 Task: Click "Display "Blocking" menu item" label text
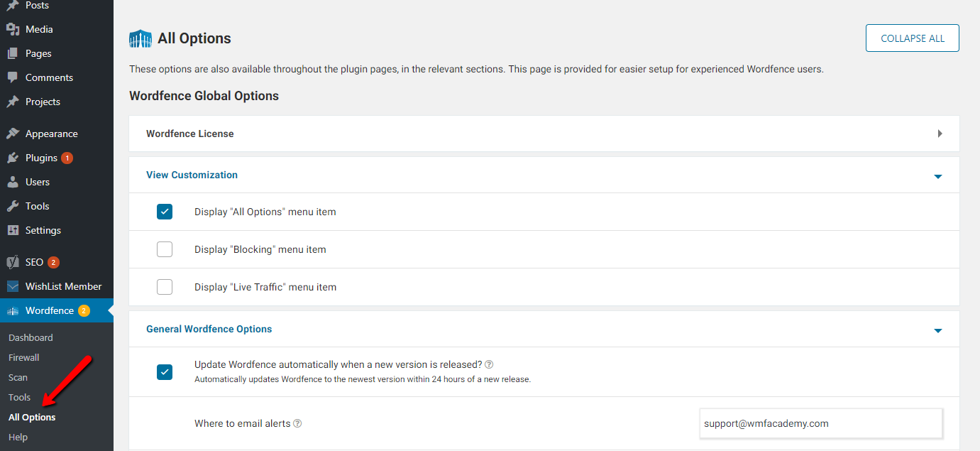[x=260, y=249]
